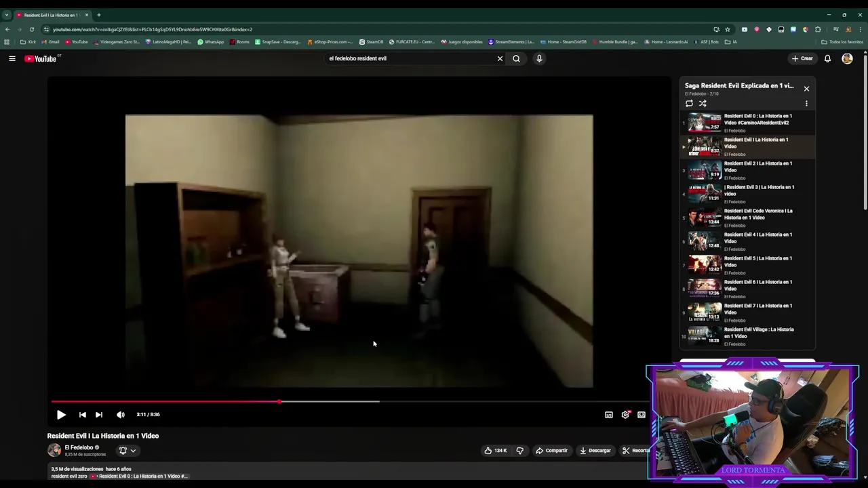The height and width of the screenshot is (488, 868).
Task: Click the Compartir share button
Action: click(x=551, y=451)
